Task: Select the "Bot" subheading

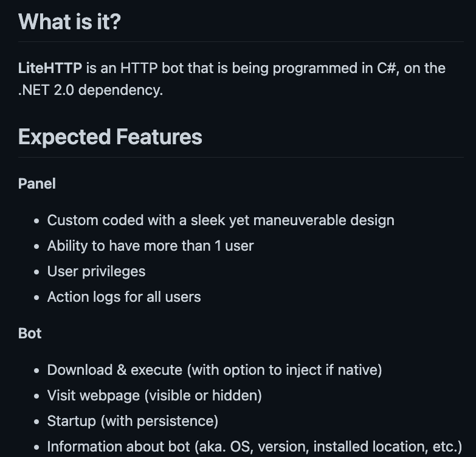Action: click(30, 333)
